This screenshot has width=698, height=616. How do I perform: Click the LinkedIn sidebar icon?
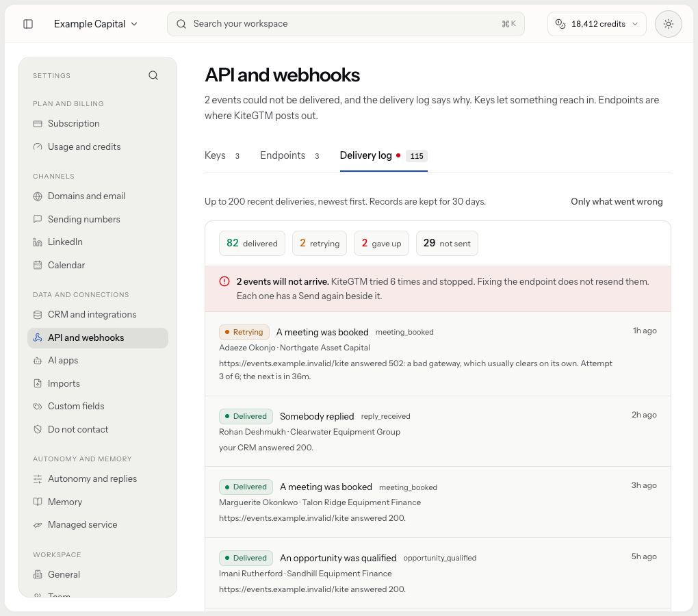coord(38,242)
